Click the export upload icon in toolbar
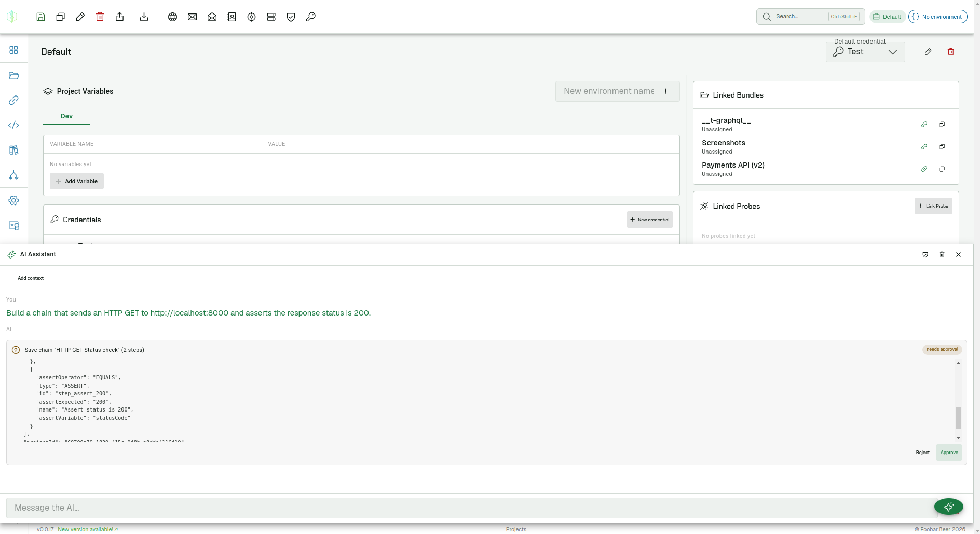The image size is (980, 534). click(x=120, y=17)
